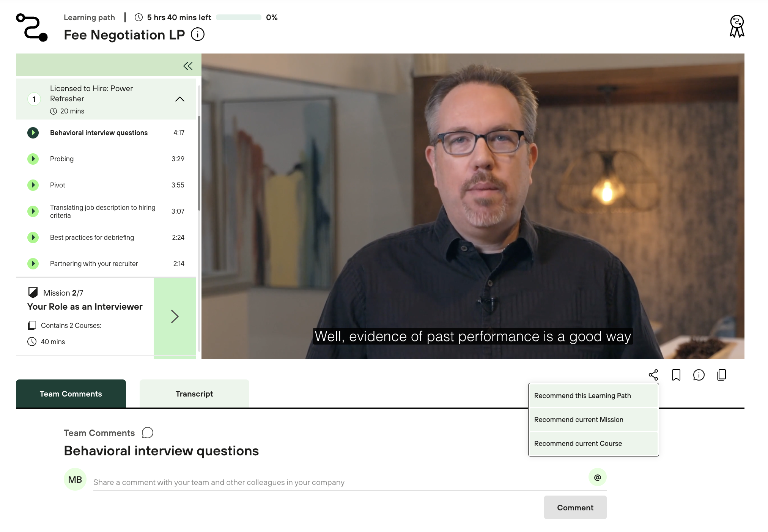Go to next mission with right arrow
Image resolution: width=768 pixels, height=532 pixels.
click(175, 316)
